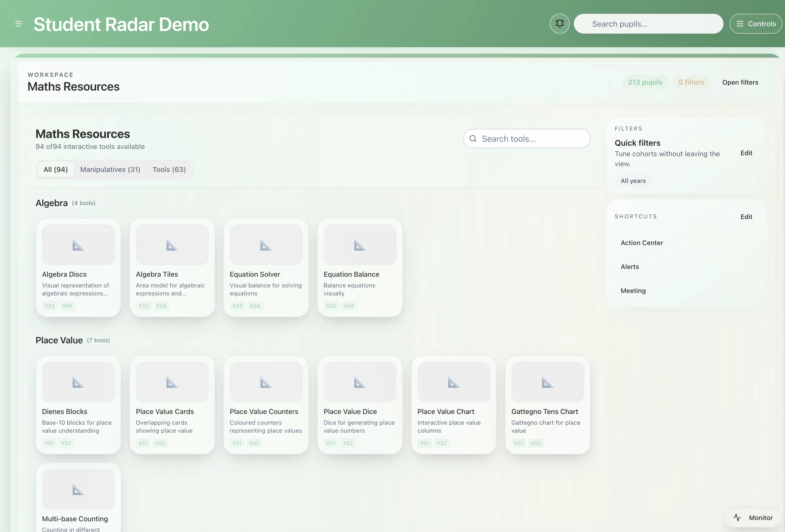Viewport: 785px width, 532px height.
Task: Open the Controls panel
Action: coord(756,24)
